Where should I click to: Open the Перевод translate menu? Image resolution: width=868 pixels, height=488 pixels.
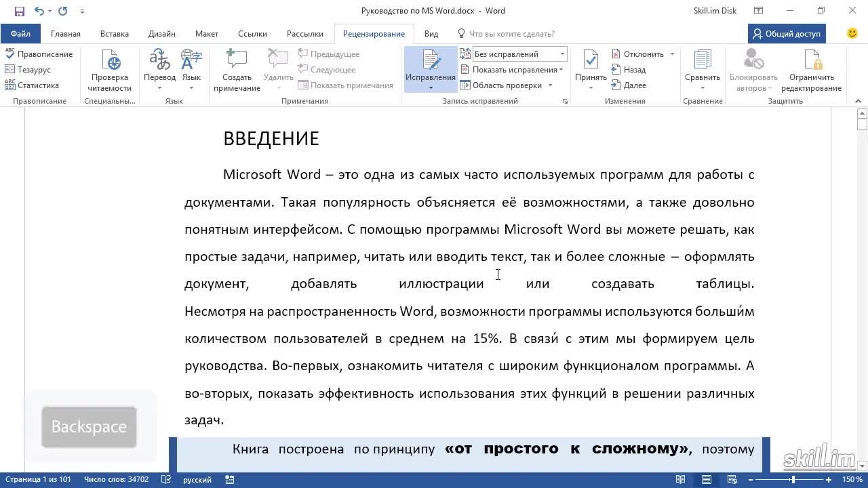(x=159, y=70)
